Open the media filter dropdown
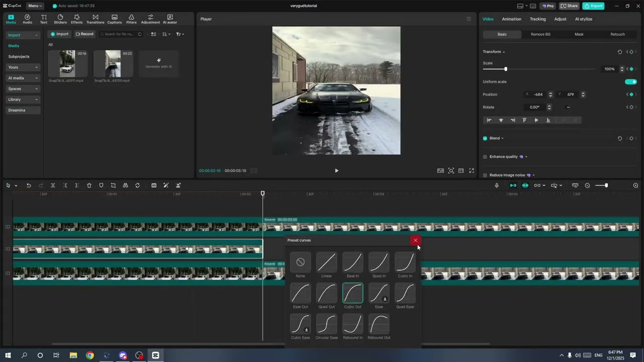Viewport: 644px width, 362px height. 180,34
